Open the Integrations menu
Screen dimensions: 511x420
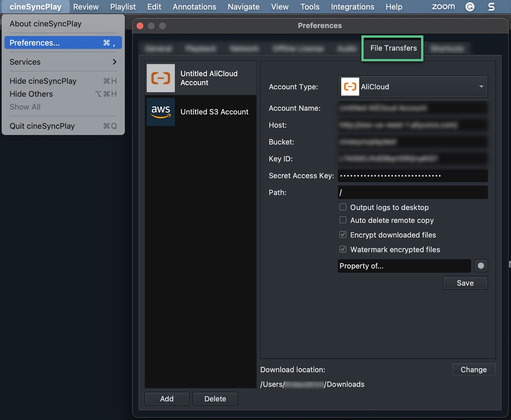[x=353, y=7]
